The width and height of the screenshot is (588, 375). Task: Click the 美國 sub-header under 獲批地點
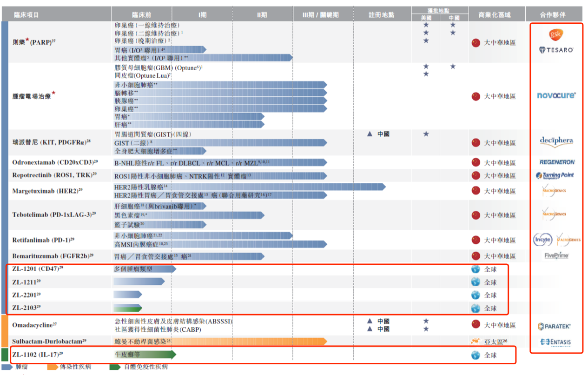pos(426,18)
